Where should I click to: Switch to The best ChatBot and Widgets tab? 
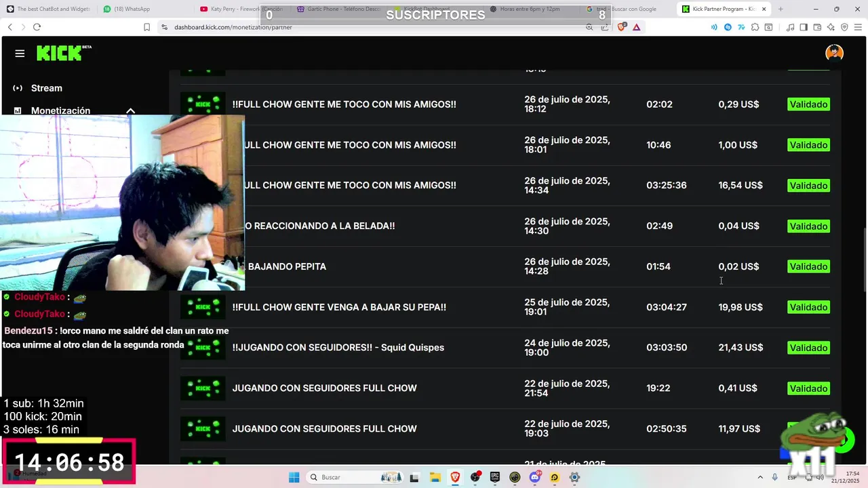47,9
